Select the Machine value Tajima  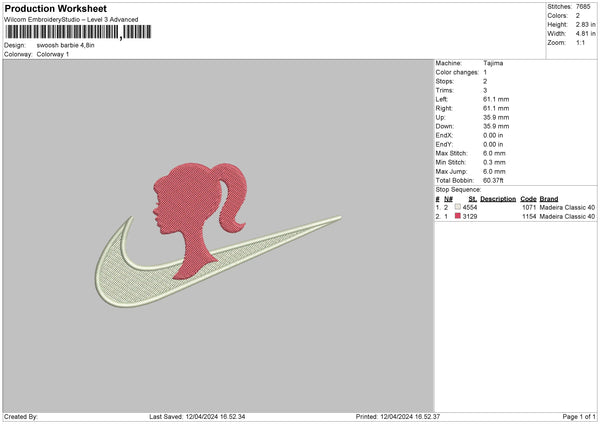pyautogui.click(x=493, y=63)
